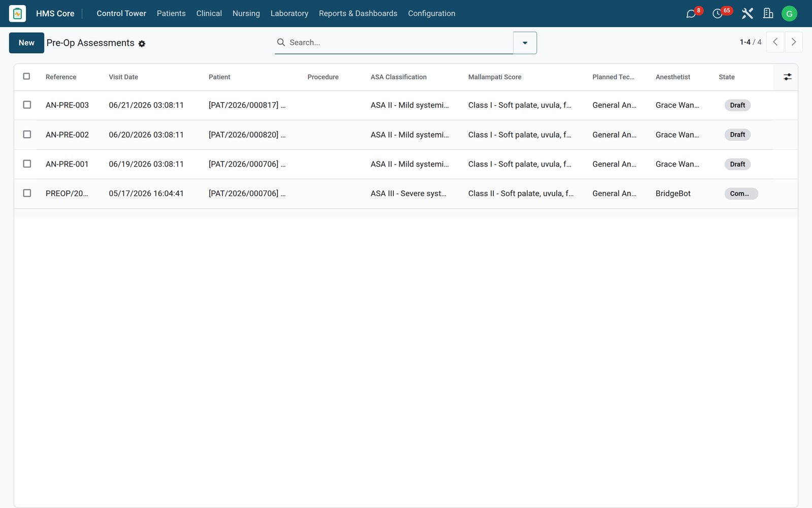
Task: Open the messages chat icon
Action: [x=691, y=14]
